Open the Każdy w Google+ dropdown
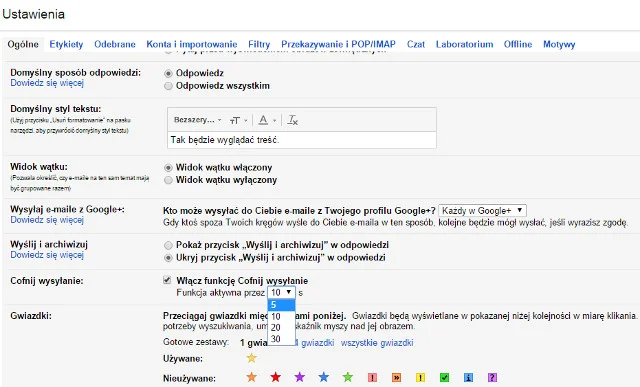Viewport: 640px width, 387px height. click(482, 211)
